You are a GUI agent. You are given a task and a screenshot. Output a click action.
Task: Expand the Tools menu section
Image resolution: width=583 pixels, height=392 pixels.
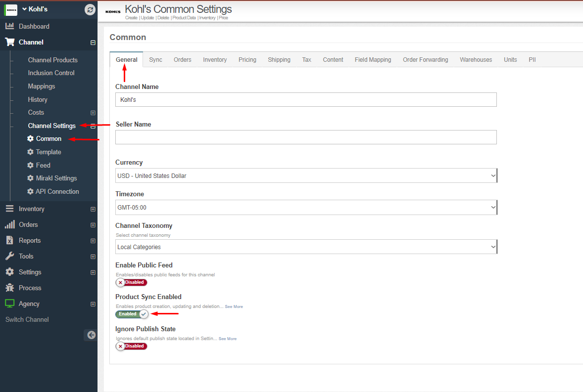[x=93, y=257]
